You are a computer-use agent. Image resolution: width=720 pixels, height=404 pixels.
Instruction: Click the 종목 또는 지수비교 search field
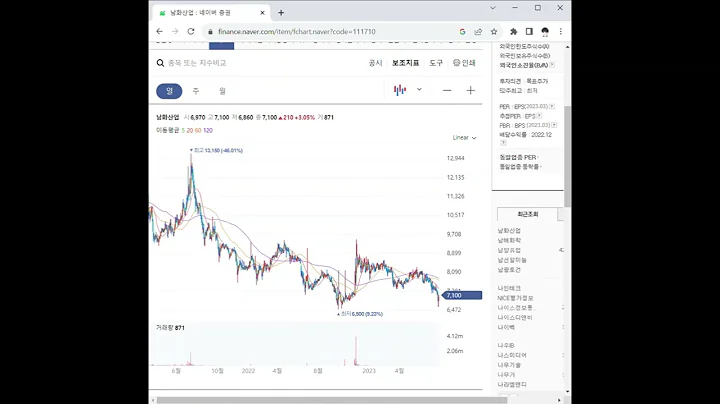tap(197, 63)
